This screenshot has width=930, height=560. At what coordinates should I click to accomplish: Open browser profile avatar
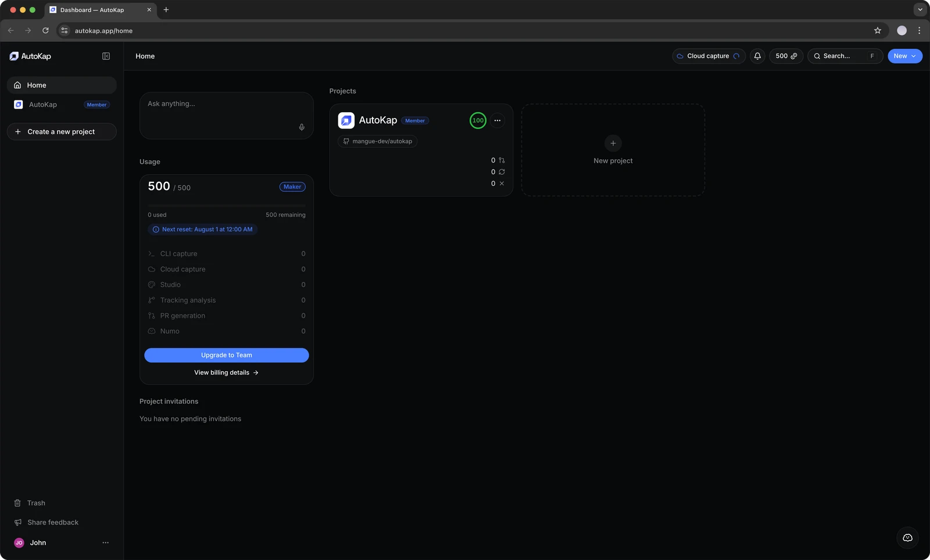click(x=902, y=31)
